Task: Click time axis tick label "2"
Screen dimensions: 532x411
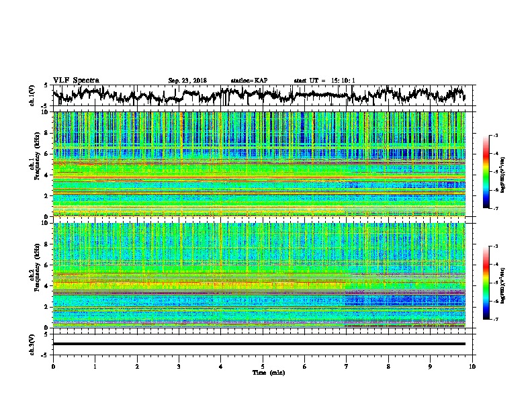Action: click(137, 367)
